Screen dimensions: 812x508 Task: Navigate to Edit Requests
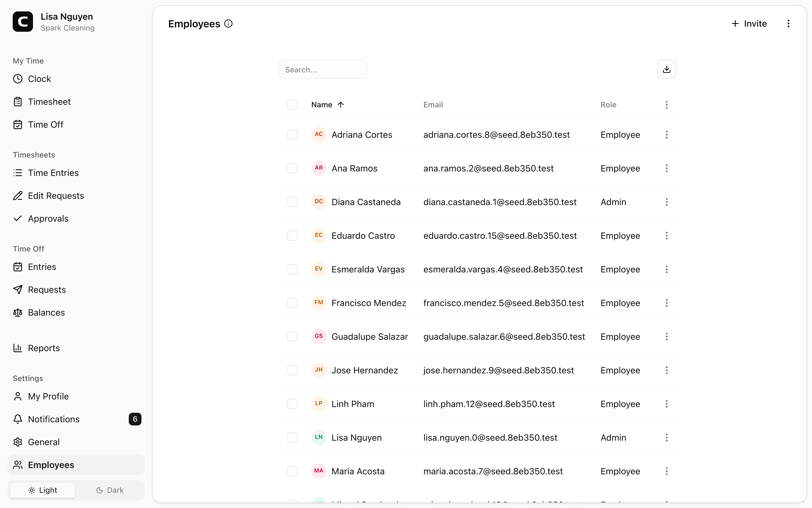(x=76, y=196)
